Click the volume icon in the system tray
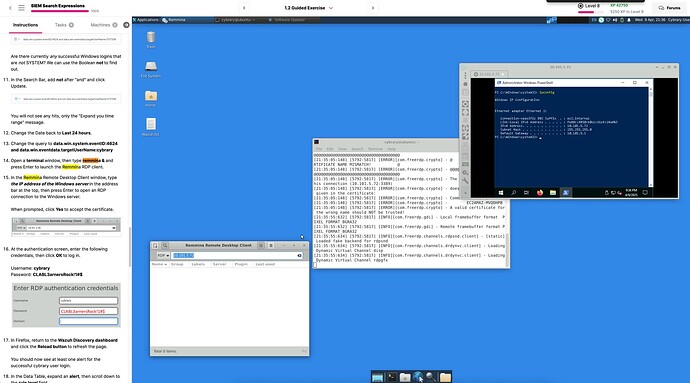This screenshot has width=690, height=383. [615, 20]
